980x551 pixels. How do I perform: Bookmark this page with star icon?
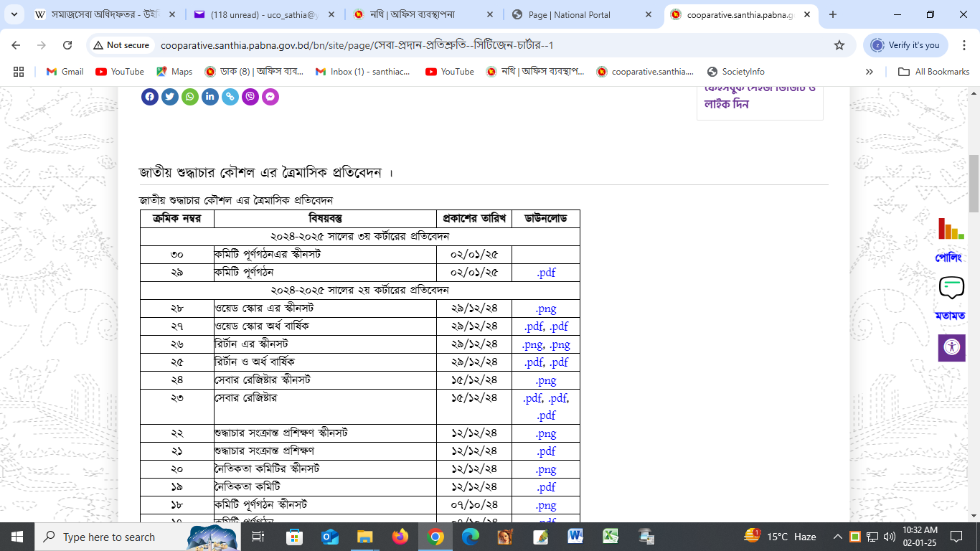pyautogui.click(x=839, y=45)
